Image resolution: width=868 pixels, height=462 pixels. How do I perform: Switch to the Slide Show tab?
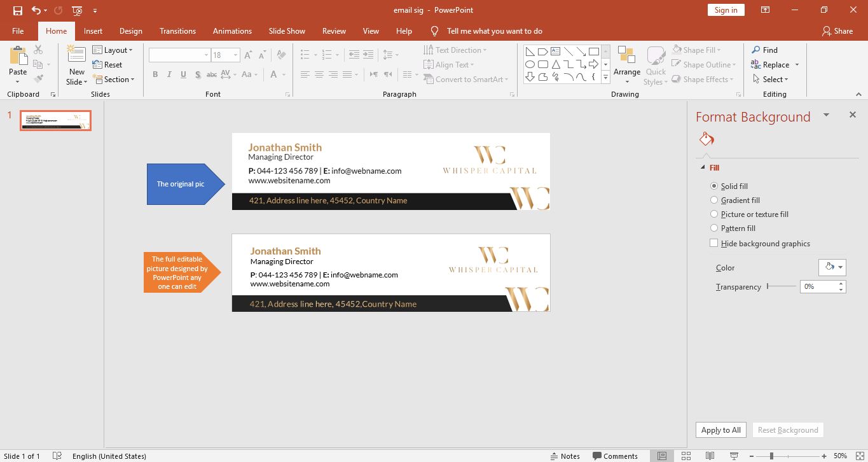(x=287, y=31)
